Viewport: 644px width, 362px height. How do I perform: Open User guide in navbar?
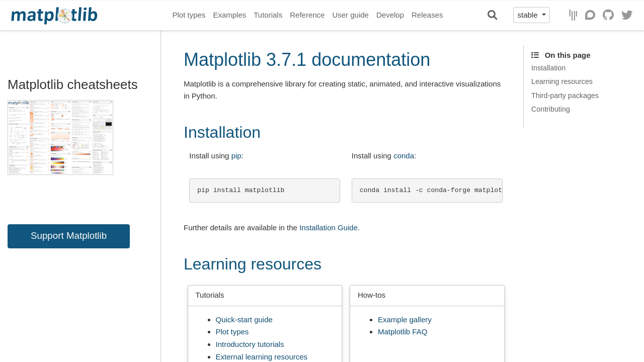350,15
